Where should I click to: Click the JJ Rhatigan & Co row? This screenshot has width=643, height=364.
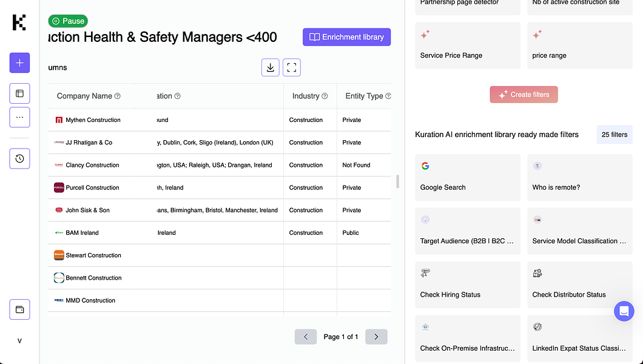pyautogui.click(x=220, y=142)
